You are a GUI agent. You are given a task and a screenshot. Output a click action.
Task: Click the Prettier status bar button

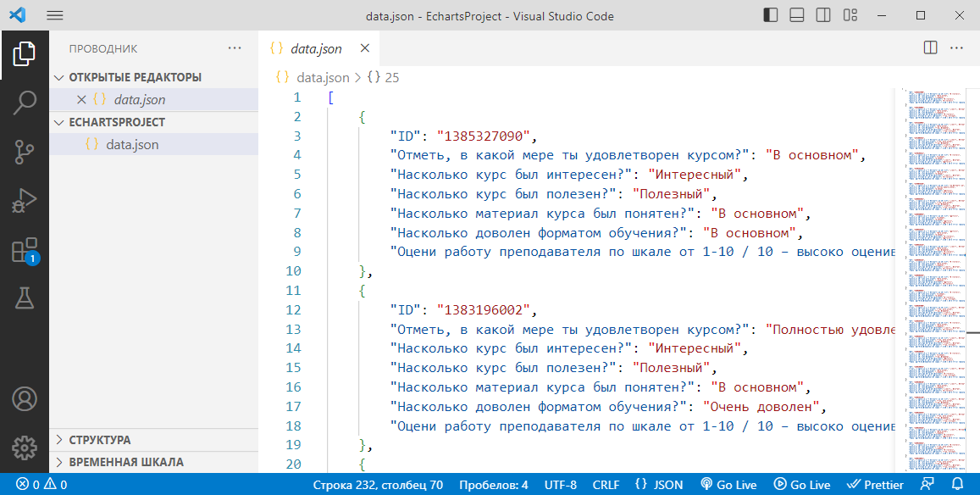876,485
